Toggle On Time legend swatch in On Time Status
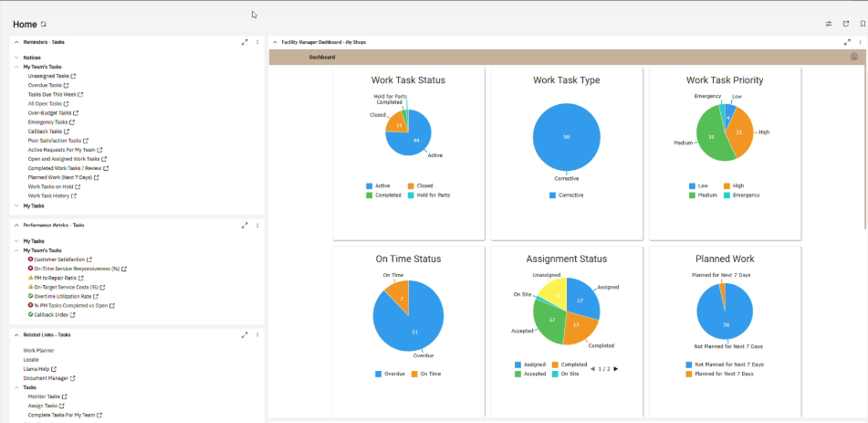Screen dimensions: 868x423 coord(414,374)
